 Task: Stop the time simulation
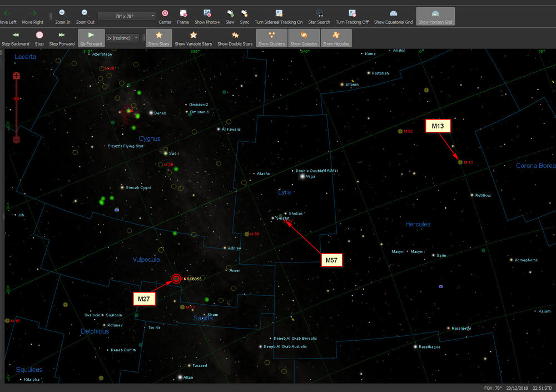[x=39, y=38]
